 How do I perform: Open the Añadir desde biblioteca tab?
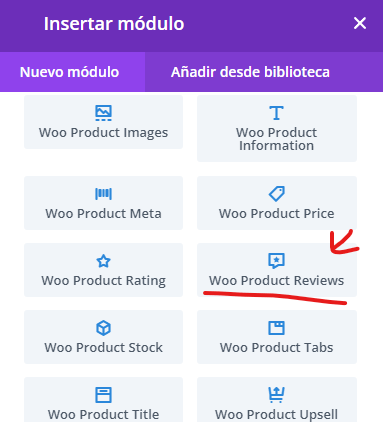click(x=250, y=72)
